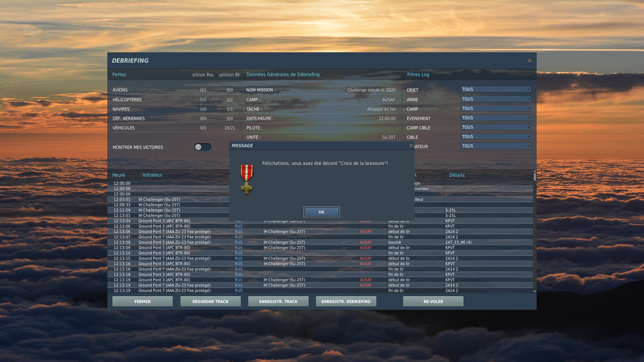Click the Détails column header
The height and width of the screenshot is (362, 644).
coord(457,175)
